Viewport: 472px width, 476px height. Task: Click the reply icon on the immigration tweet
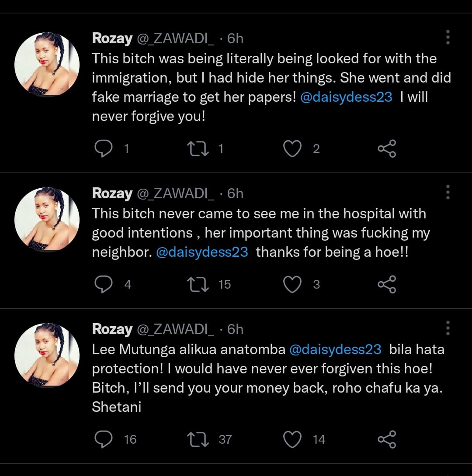[x=103, y=148]
